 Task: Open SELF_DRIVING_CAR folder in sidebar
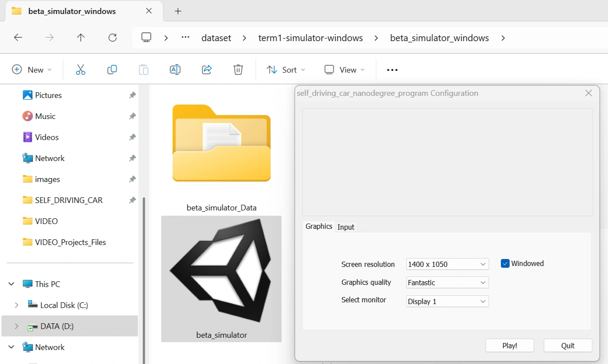(69, 200)
